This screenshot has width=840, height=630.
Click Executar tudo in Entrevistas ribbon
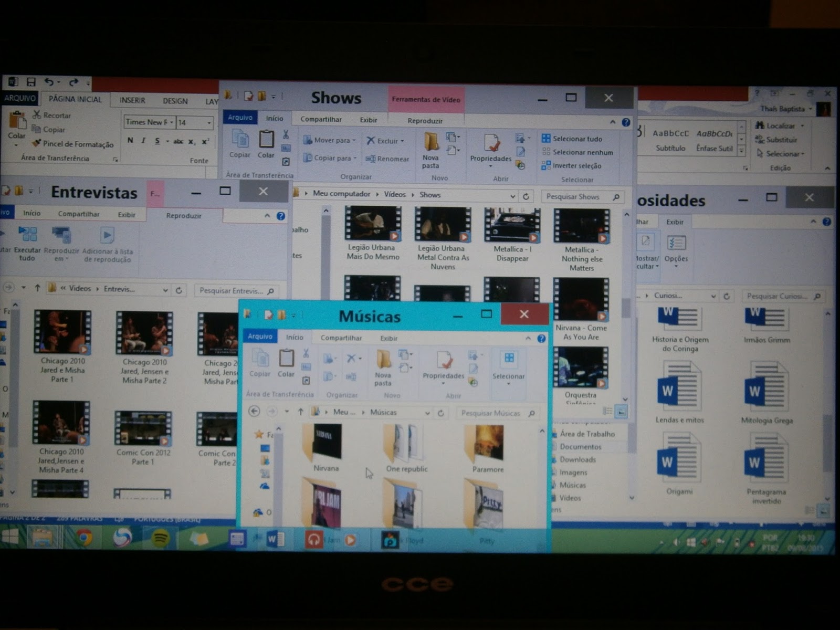(x=26, y=244)
